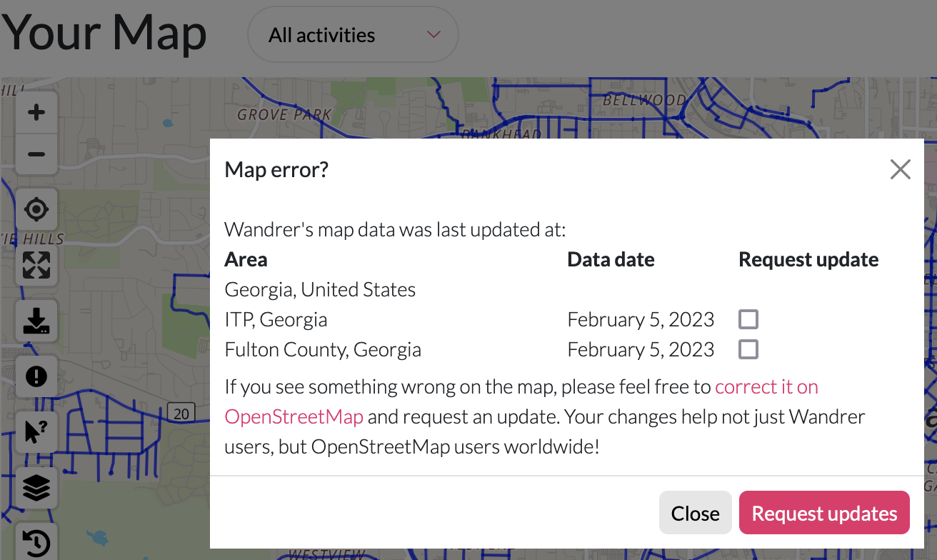Viewport: 937px width, 560px height.
Task: Click the Close button
Action: coord(695,513)
